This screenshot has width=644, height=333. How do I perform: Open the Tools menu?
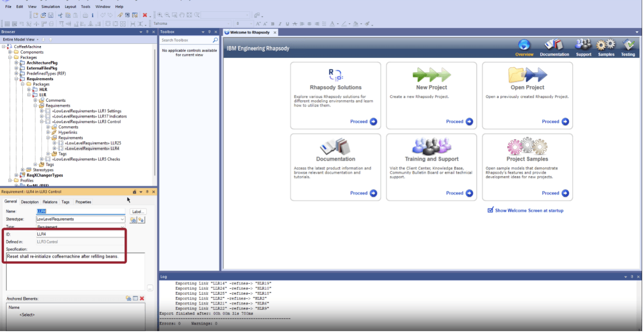point(86,7)
